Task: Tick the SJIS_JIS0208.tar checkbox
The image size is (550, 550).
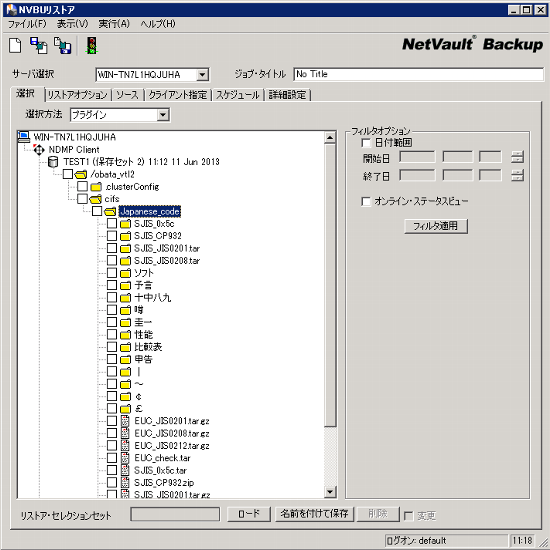Action: click(x=112, y=260)
